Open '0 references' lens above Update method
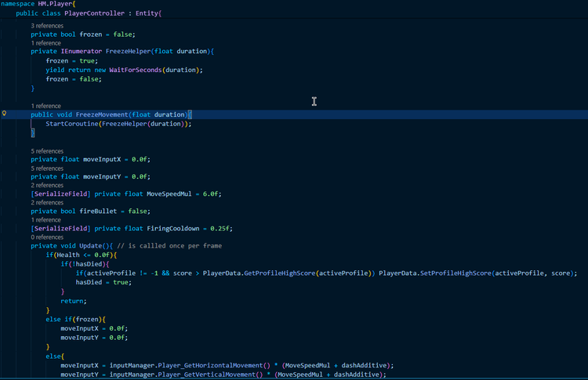 click(x=47, y=237)
